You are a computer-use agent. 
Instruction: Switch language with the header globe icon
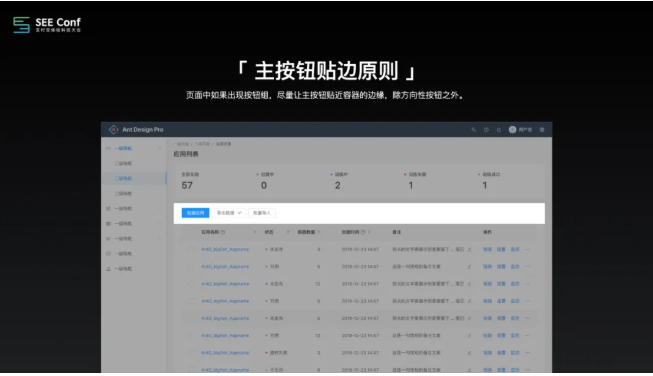(x=542, y=129)
